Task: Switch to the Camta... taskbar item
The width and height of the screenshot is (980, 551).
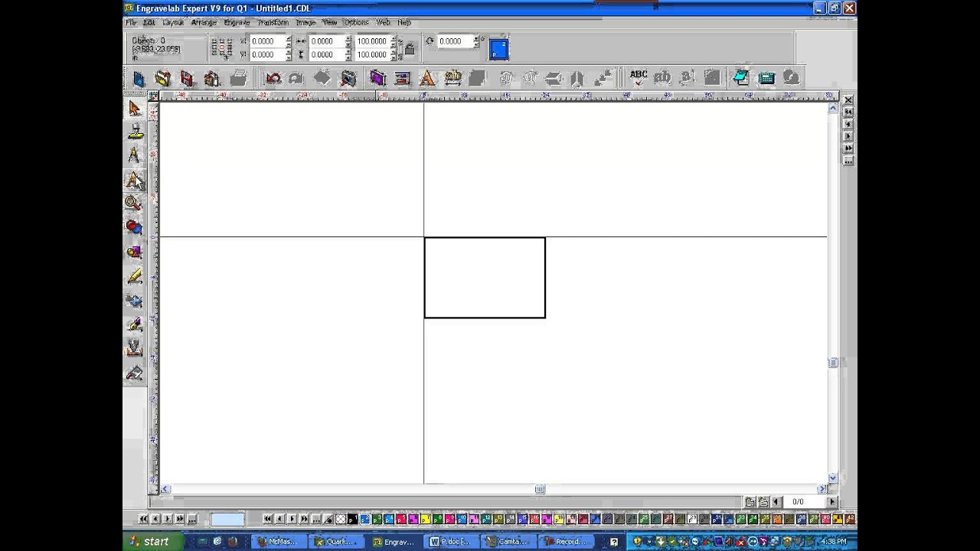Action: pyautogui.click(x=509, y=542)
